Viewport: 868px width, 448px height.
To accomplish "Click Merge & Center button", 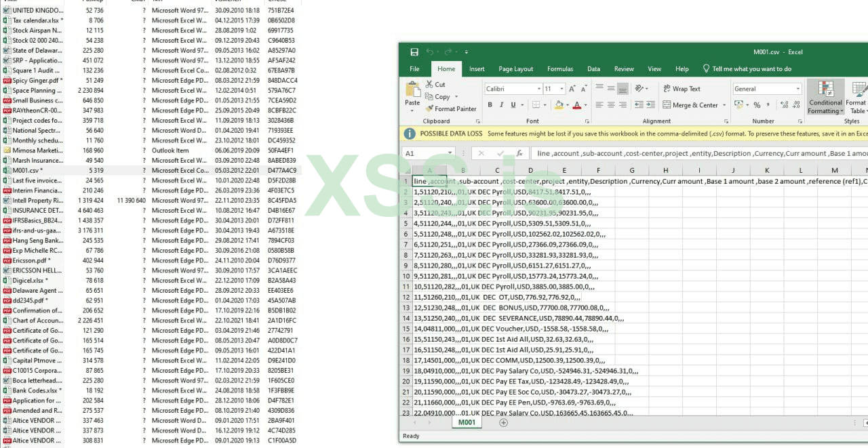I will coord(690,105).
